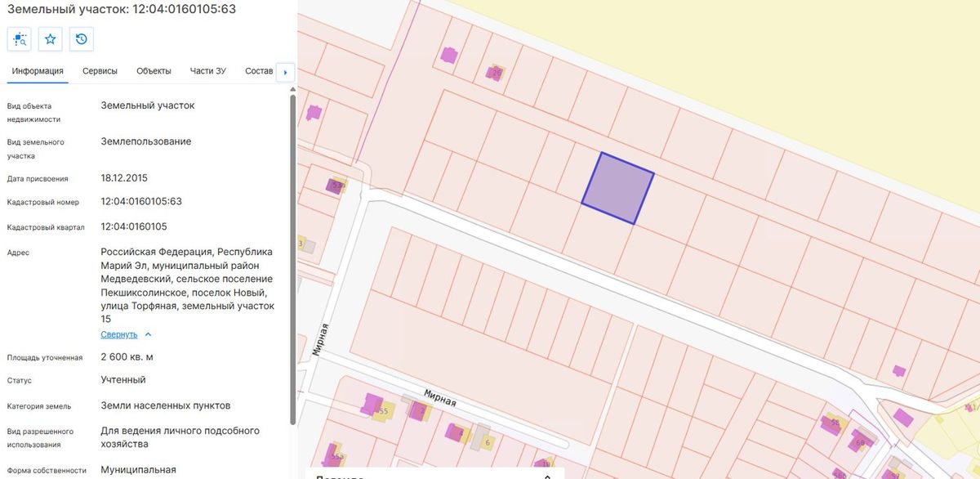
Task: Select the Части ЗУ tab
Action: click(208, 71)
